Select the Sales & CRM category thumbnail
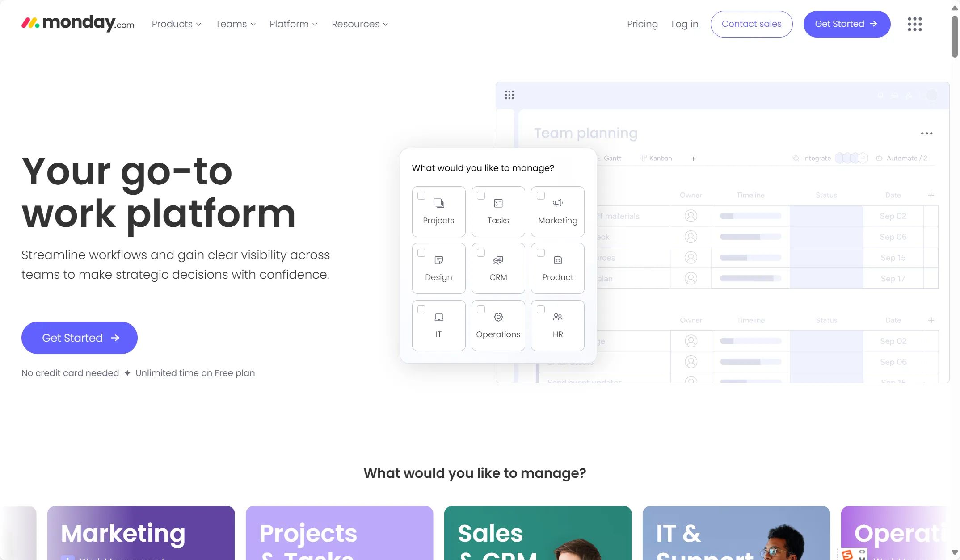The height and width of the screenshot is (560, 960). tap(538, 533)
